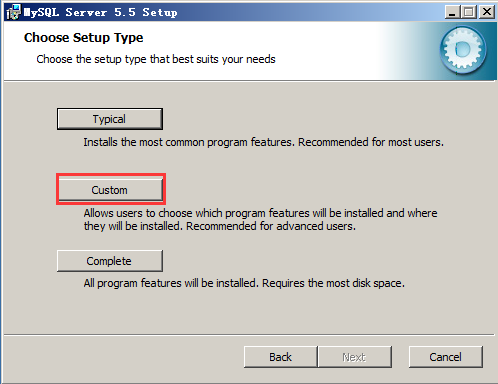Click the Choose Setup Type heading
498x384 pixels.
pyautogui.click(x=84, y=38)
